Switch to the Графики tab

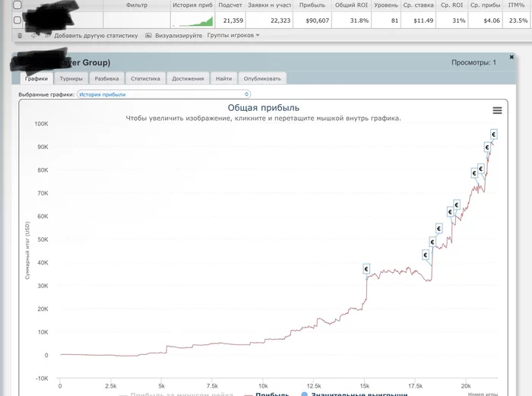pyautogui.click(x=36, y=78)
